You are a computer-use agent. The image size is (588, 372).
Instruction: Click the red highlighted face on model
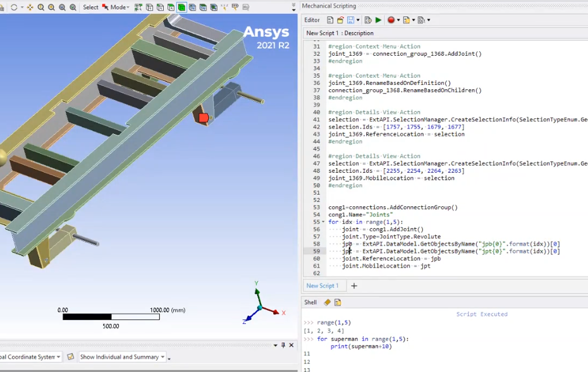click(203, 118)
